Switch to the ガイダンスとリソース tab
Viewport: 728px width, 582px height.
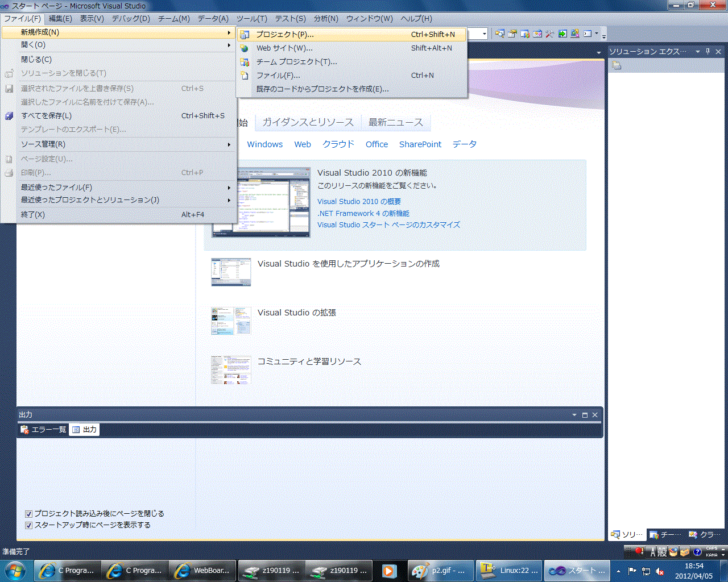(308, 122)
